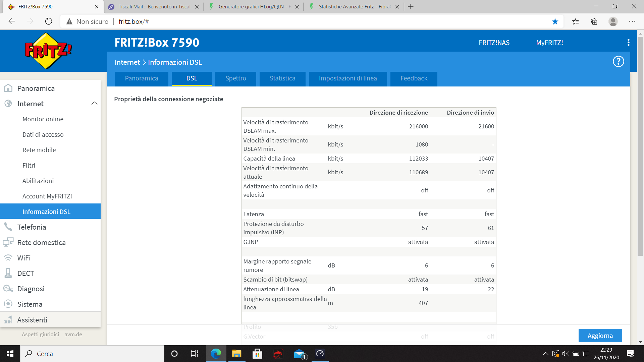Open the notification center icon
Viewport: 644px width, 362px height.
[630, 354]
